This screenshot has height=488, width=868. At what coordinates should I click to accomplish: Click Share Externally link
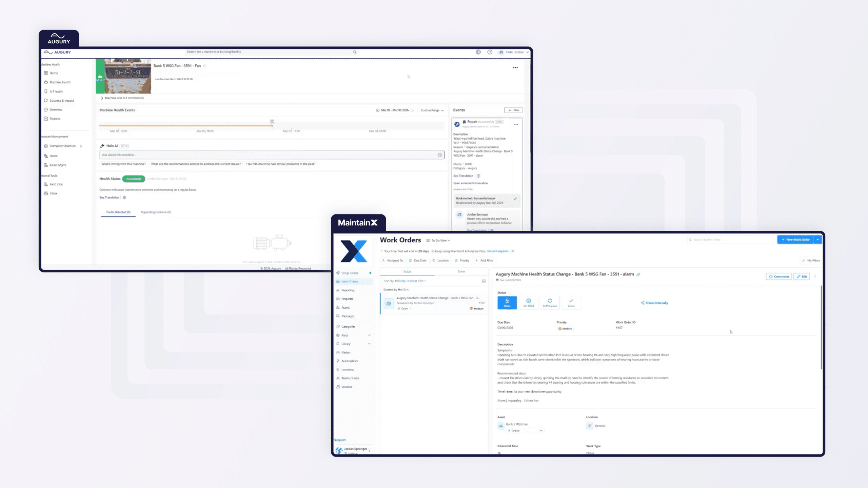[654, 303]
